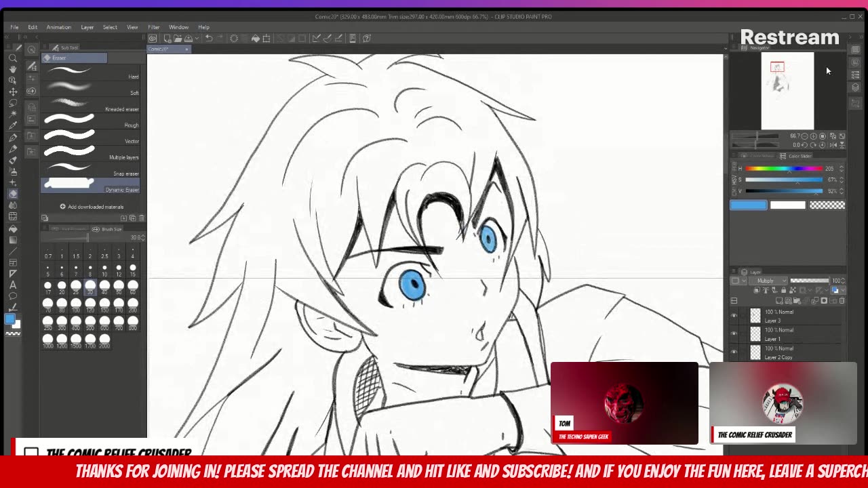This screenshot has height=488, width=868.
Task: Choose the Soft eraser sub tool
Action: [x=91, y=90]
